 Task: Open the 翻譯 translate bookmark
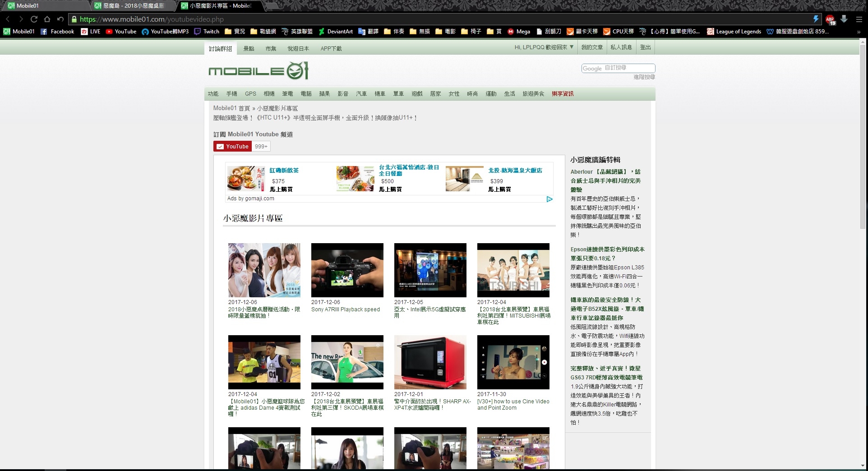(368, 32)
